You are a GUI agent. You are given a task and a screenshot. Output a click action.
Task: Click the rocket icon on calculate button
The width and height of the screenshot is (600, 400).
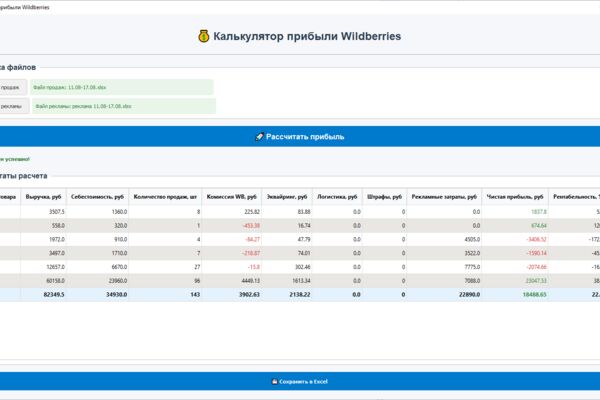tap(259, 137)
